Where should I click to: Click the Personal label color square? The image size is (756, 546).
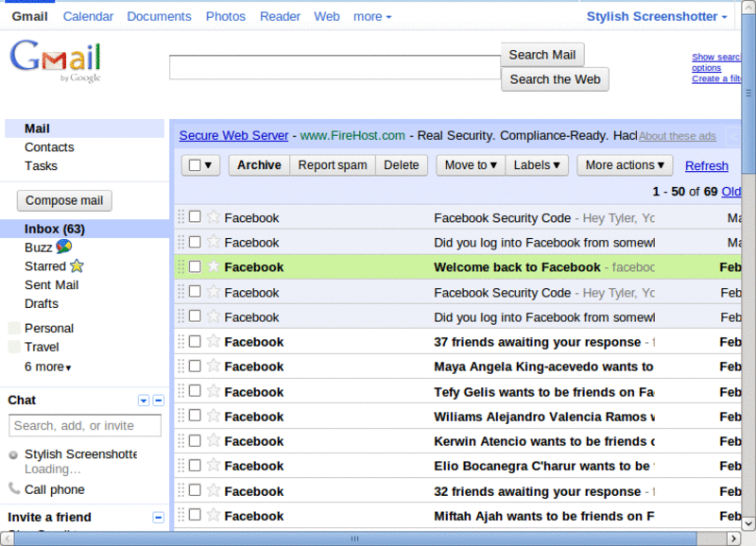(15, 328)
